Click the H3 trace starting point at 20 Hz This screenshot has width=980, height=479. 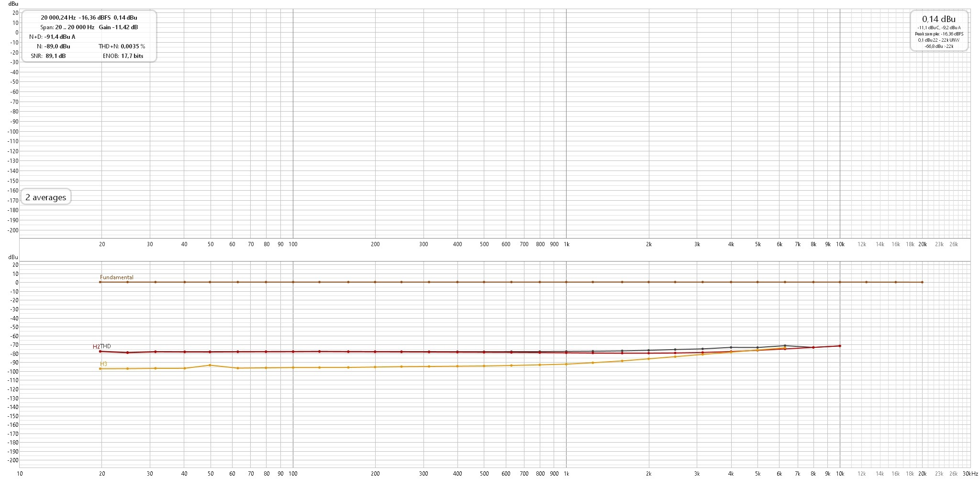point(100,368)
